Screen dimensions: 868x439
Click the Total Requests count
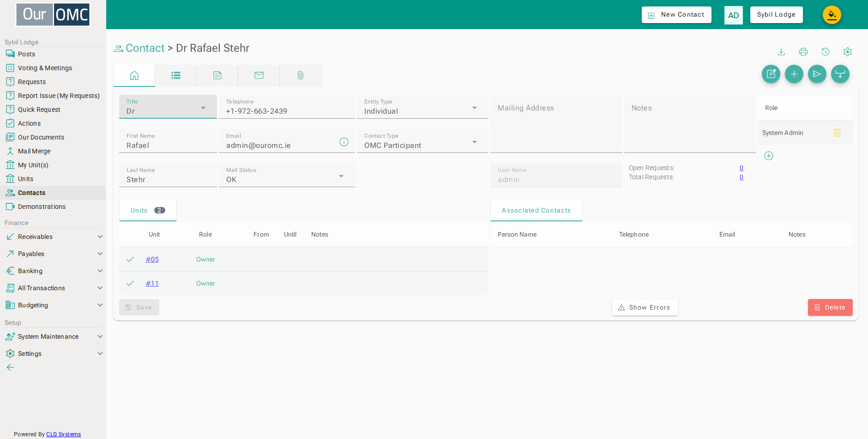pyautogui.click(x=741, y=177)
